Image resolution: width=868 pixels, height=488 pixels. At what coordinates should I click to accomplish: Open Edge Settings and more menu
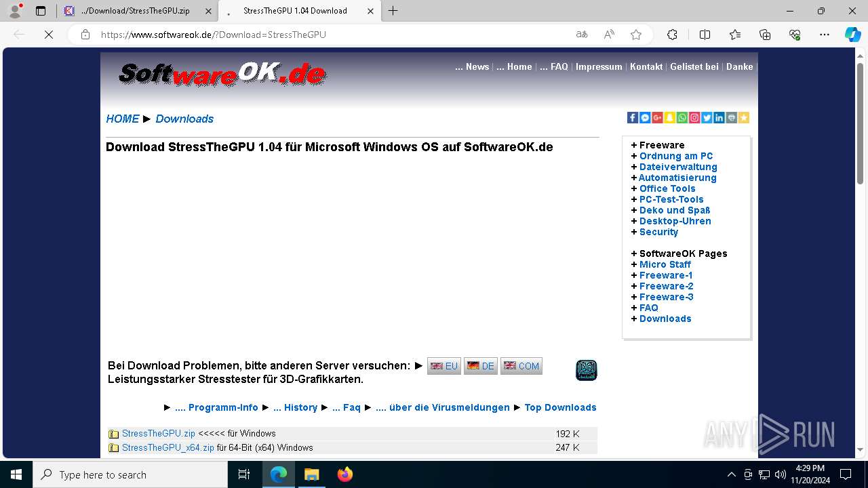[825, 35]
